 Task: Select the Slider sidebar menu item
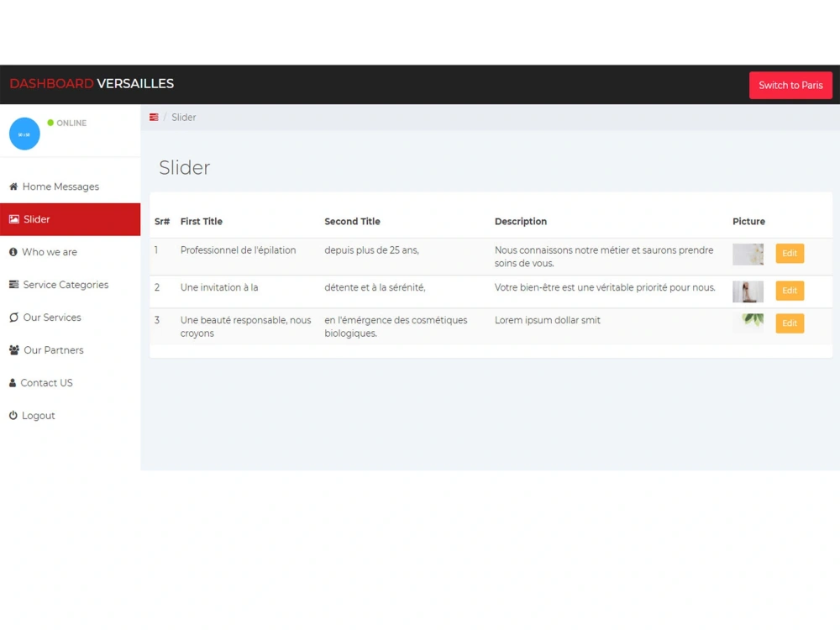pyautogui.click(x=71, y=219)
